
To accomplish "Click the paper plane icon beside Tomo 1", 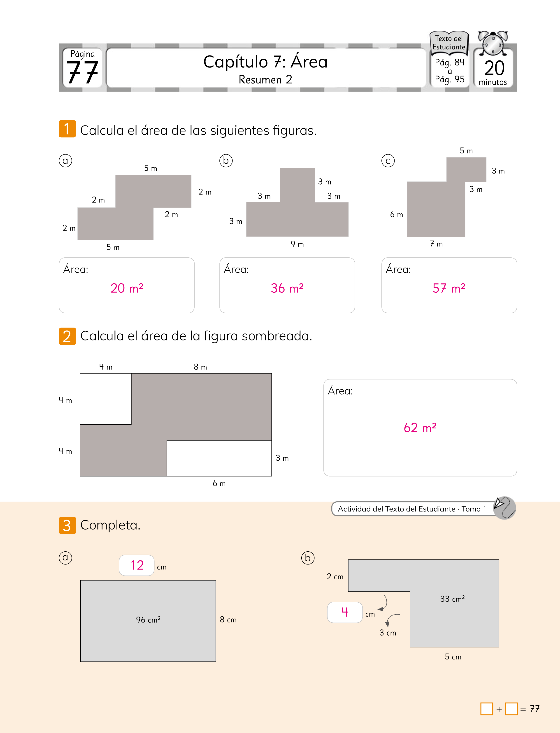I will tap(504, 508).
